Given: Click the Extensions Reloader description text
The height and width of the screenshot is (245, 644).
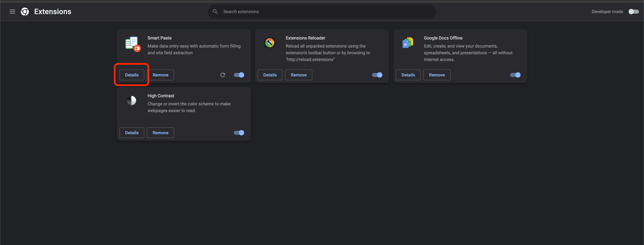Looking at the screenshot, I should 328,53.
